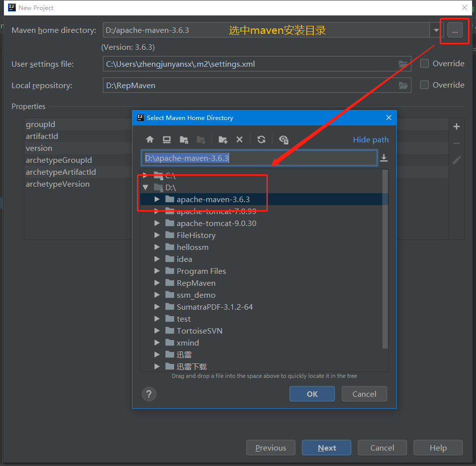The height and width of the screenshot is (466, 476).
Task: Expand the ssm_demo folder arrow
Action: 157,295
